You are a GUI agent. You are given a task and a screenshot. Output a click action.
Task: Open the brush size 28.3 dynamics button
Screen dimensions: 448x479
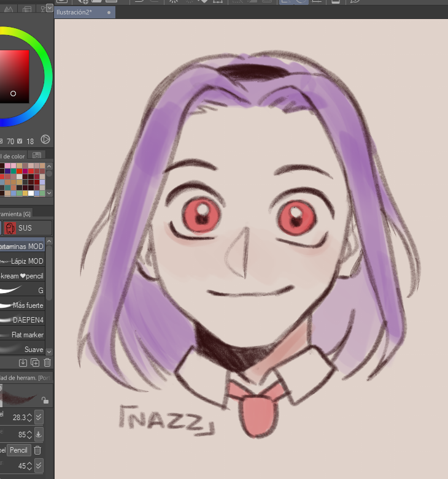[39, 417]
